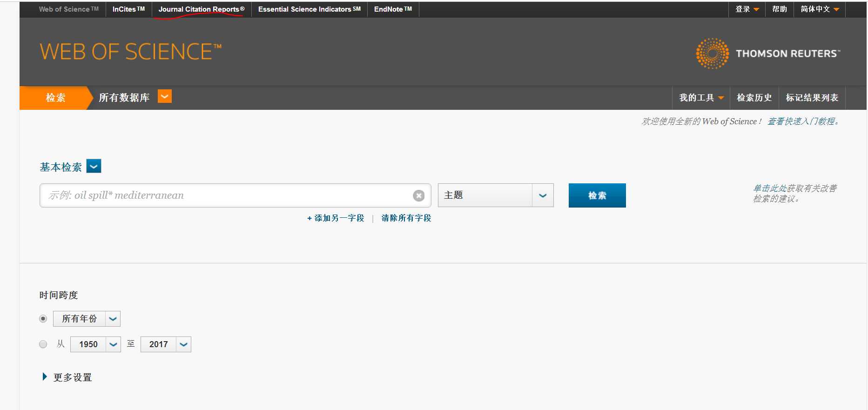Click the orange 检索 navigation tab
Screen dimensions: 868x410
tap(56, 98)
